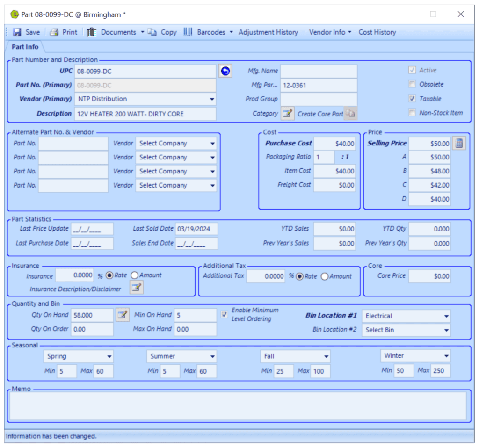This screenshot has width=479, height=448.
Task: Click the Qty On Hand adjustment icon
Action: tap(122, 314)
